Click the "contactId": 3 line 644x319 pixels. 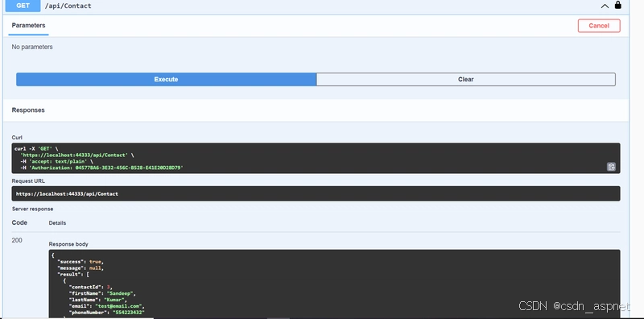point(90,287)
